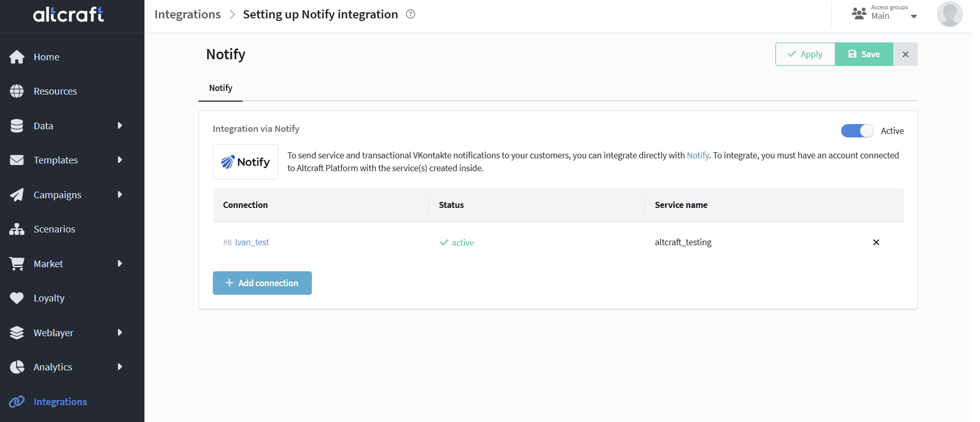Click the altcraft_testing service name
This screenshot has height=422, width=980.
click(683, 242)
